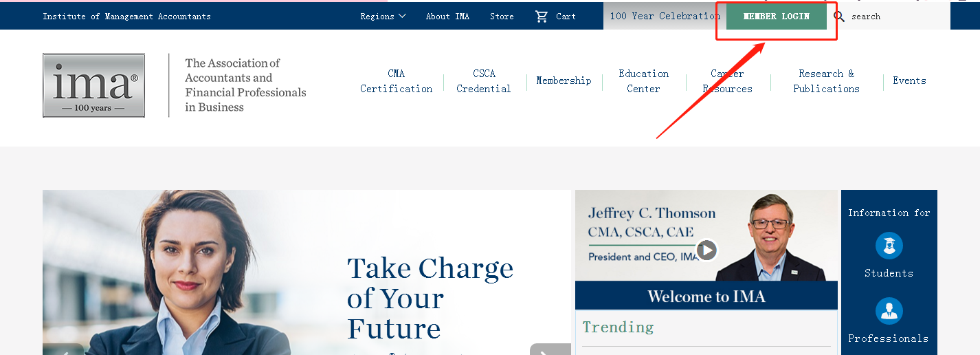This screenshot has height=355, width=980.
Task: Open the Education Center menu
Action: 643,81
